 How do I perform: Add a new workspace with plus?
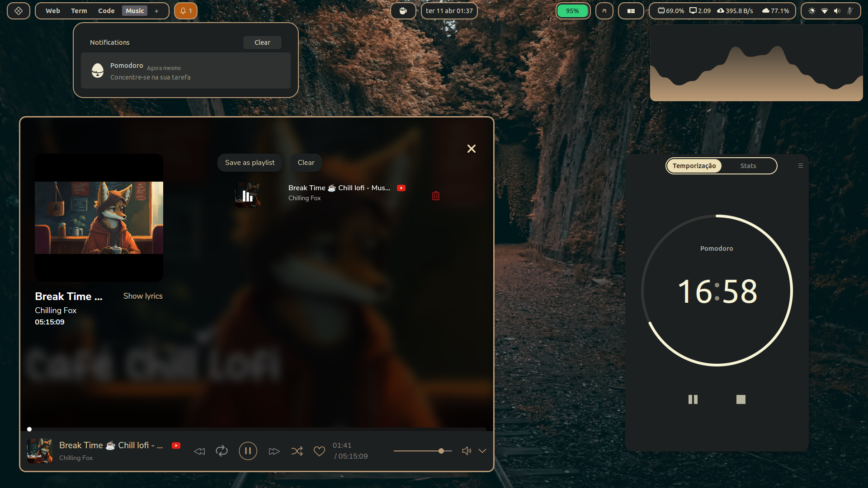click(156, 11)
